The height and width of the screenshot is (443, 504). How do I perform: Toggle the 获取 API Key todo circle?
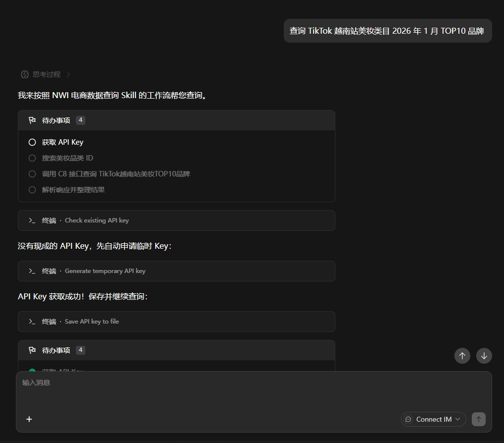(x=32, y=142)
